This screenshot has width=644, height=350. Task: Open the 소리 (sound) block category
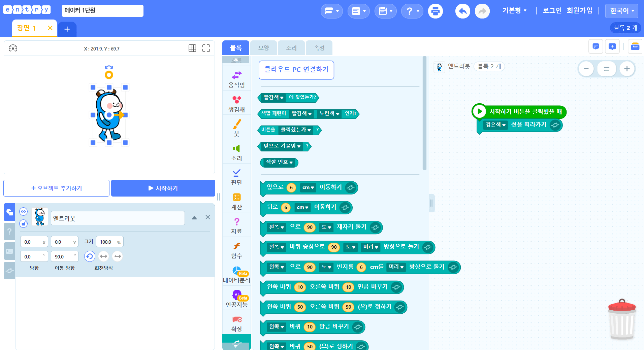[x=236, y=152]
